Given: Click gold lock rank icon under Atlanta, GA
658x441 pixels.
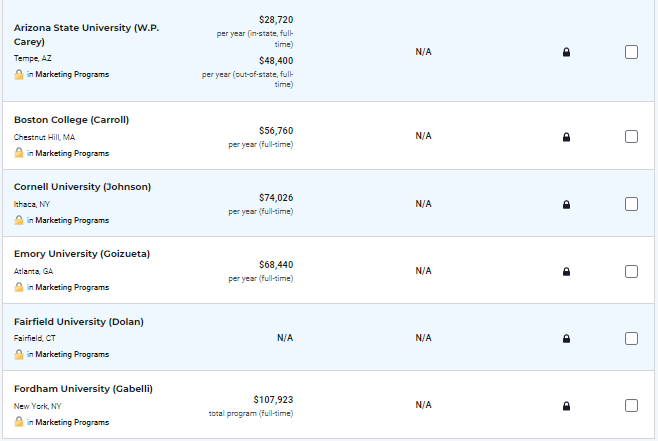Looking at the screenshot, I should 18,287.
